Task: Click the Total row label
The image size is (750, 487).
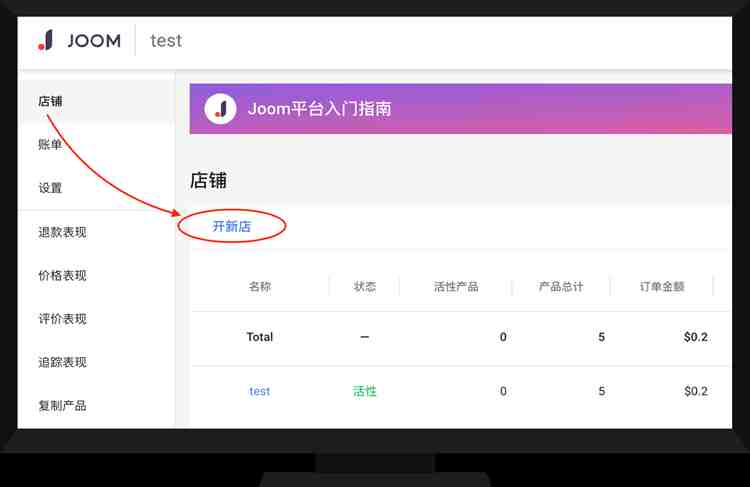Action: click(260, 337)
